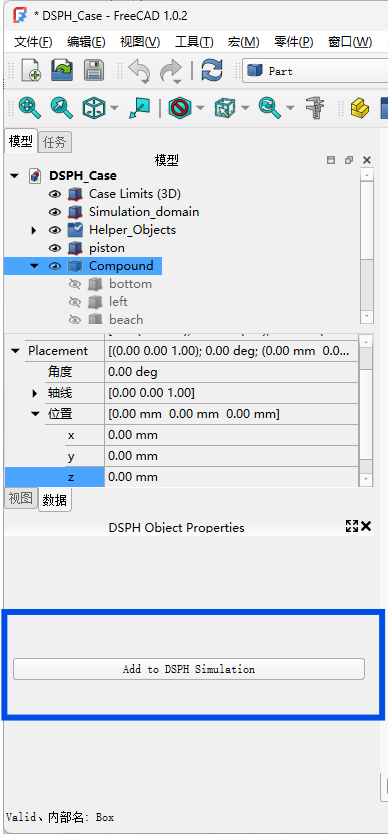The height and width of the screenshot is (834, 388).
Task: Click the Case Limits (3D) cube icon
Action: point(75,194)
